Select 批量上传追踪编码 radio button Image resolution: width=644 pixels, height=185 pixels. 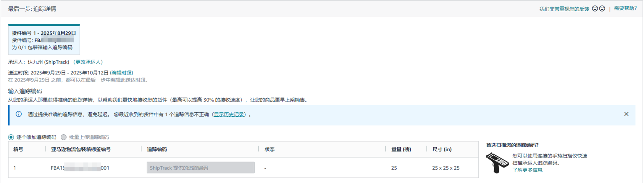click(x=64, y=137)
